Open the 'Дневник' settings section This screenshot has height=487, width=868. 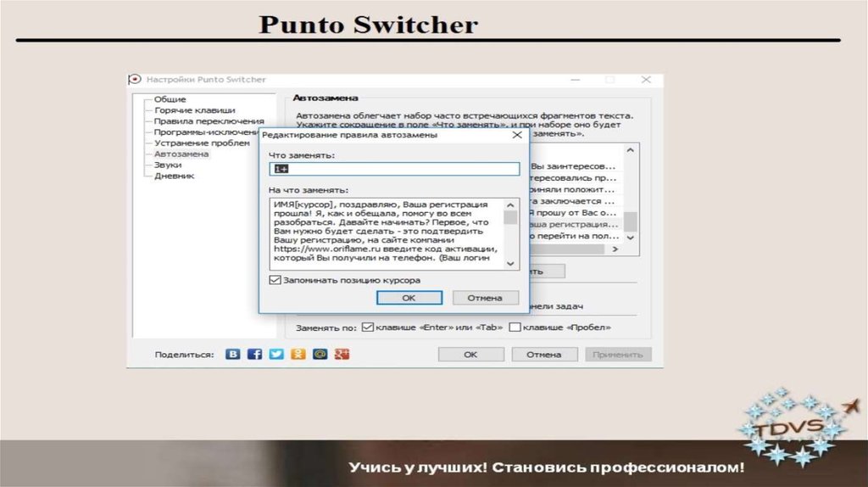[174, 176]
